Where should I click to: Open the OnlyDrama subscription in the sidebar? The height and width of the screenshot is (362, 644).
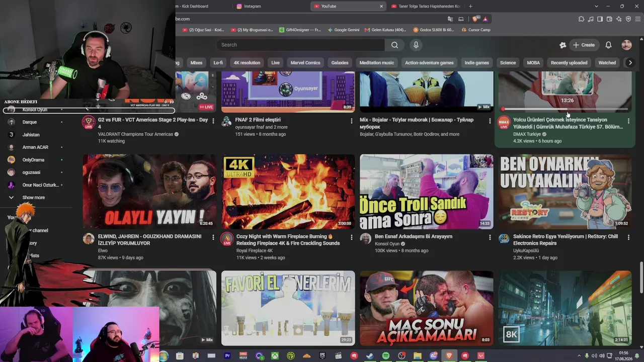[33, 160]
